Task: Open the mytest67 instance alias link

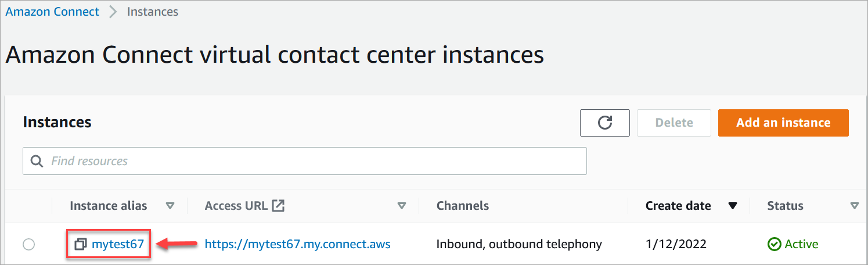Action: [118, 245]
